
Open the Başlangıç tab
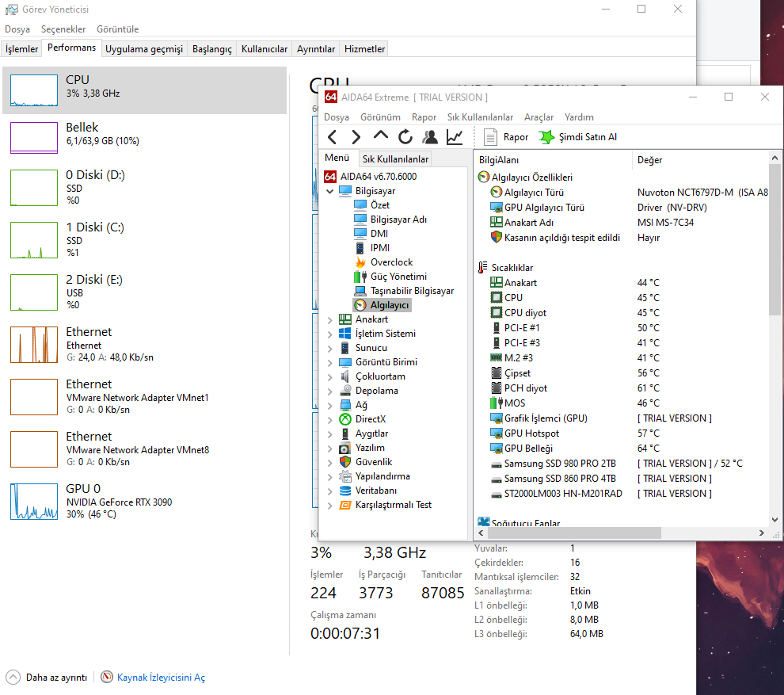click(212, 49)
